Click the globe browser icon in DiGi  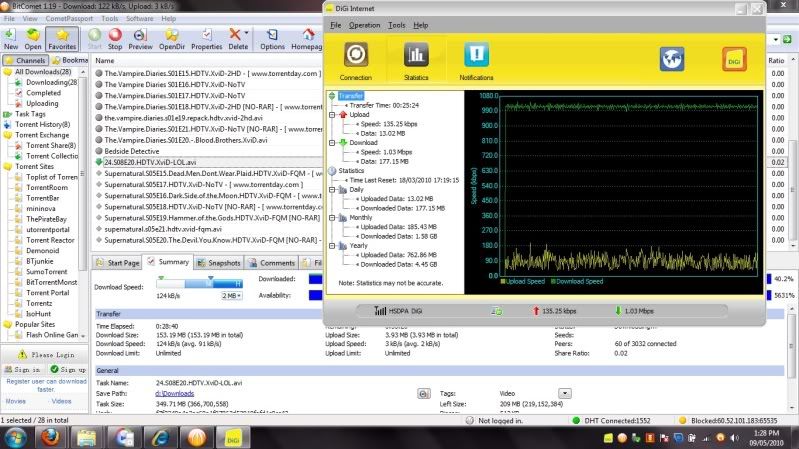[x=671, y=58]
